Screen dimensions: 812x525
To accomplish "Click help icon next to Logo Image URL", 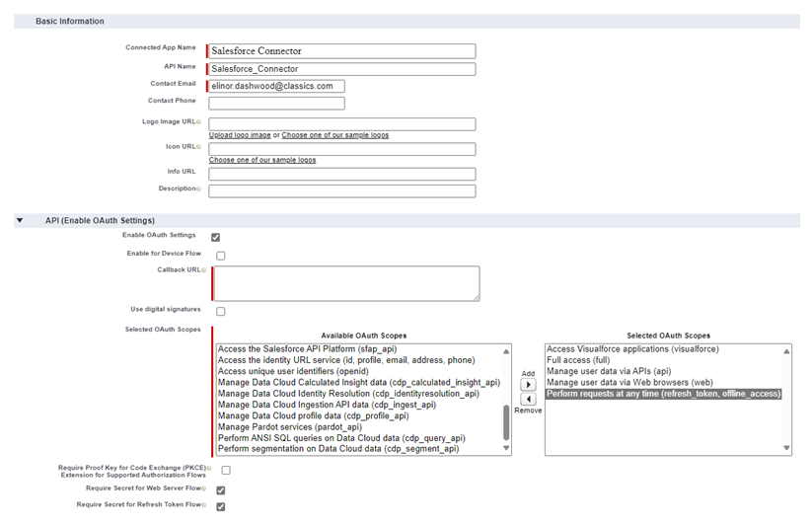I will pos(199,122).
